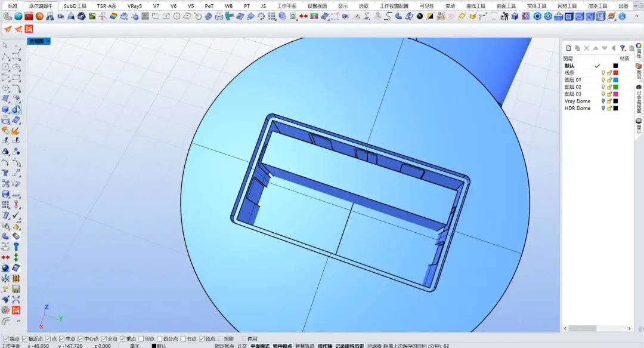Select the pointer arrow tool in left toolbar
644x348 pixels.
[x=5, y=45]
